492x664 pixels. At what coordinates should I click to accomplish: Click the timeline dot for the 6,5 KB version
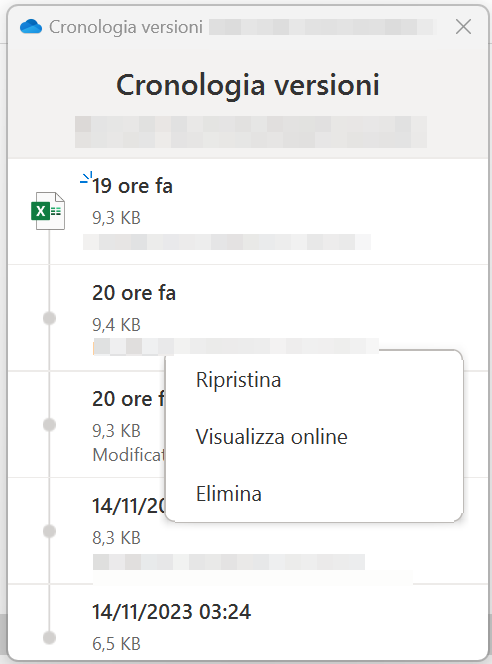coord(50,637)
